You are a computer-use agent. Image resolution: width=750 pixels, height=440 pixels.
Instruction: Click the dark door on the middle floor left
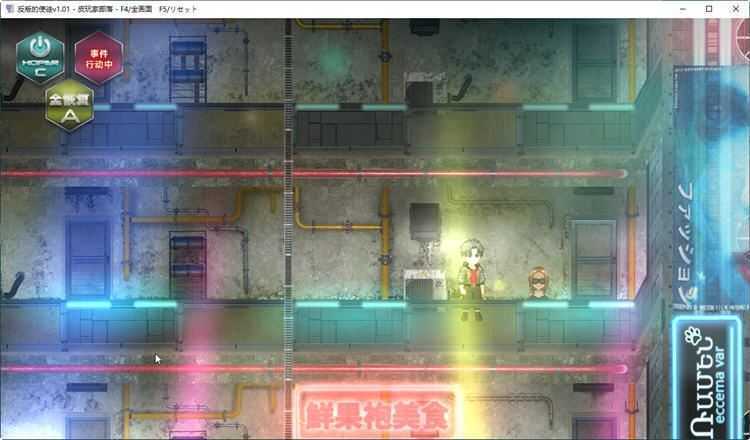point(87,257)
